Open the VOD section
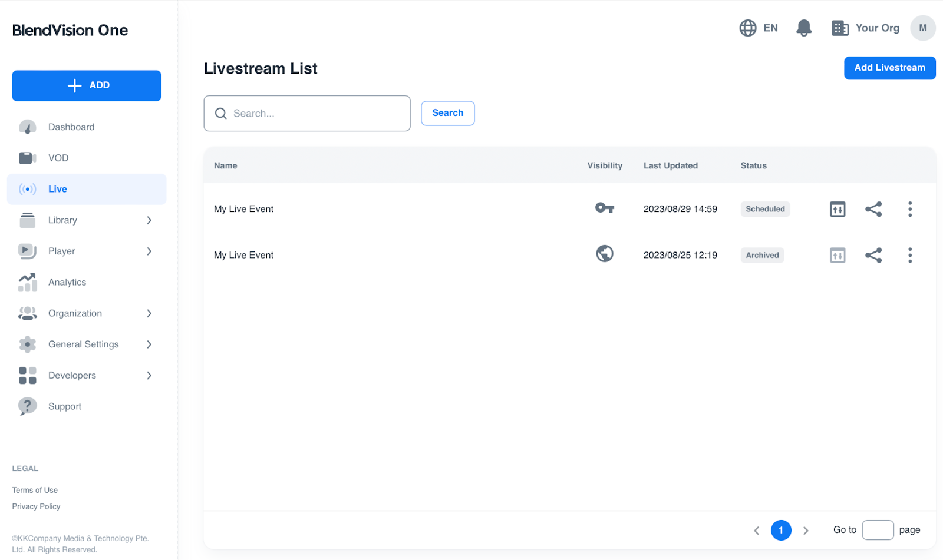The height and width of the screenshot is (560, 943). pos(58,158)
